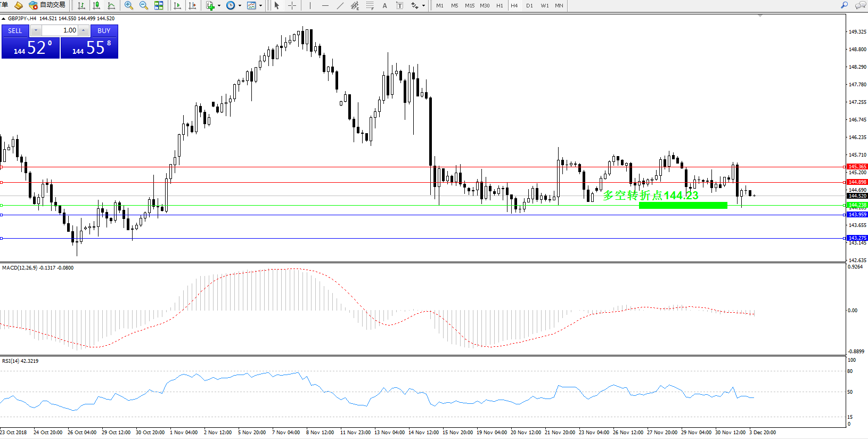Open the periodicity clock dropdown arrow

[x=240, y=6]
